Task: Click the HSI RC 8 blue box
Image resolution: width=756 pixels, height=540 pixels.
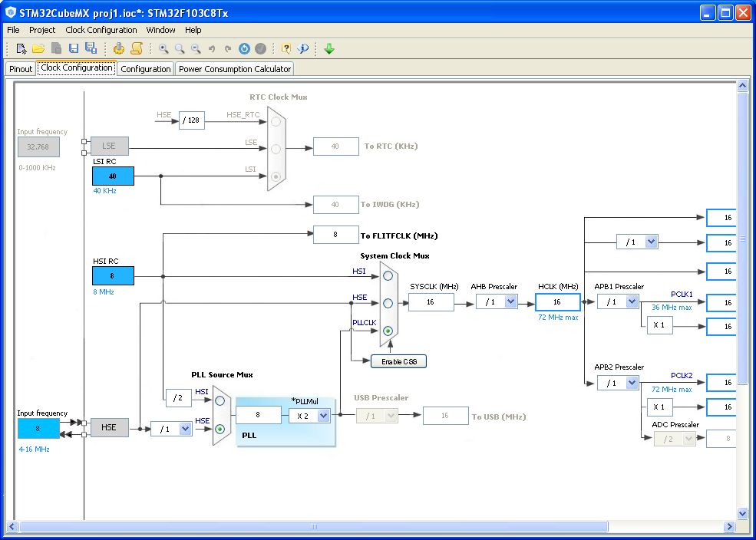Action: [113, 276]
